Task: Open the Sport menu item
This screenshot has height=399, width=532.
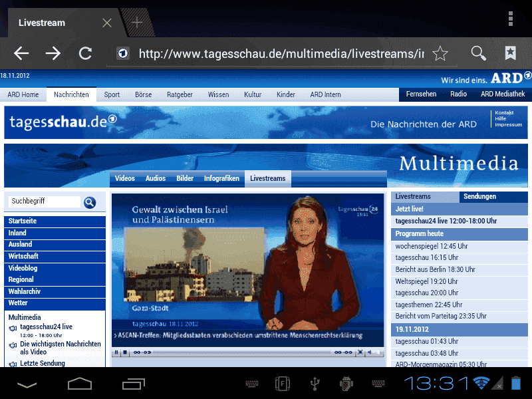Action: (x=112, y=94)
